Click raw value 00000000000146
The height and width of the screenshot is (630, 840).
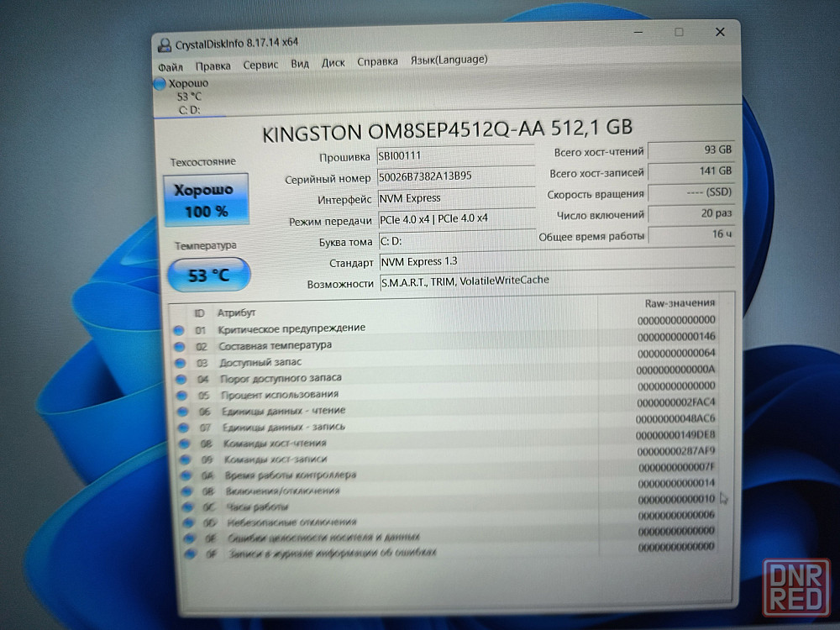pyautogui.click(x=676, y=337)
